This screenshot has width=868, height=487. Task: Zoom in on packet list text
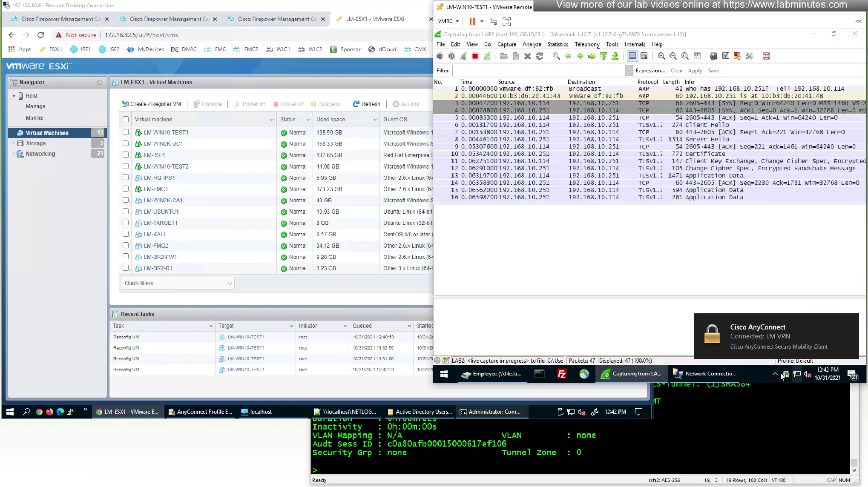coord(661,56)
